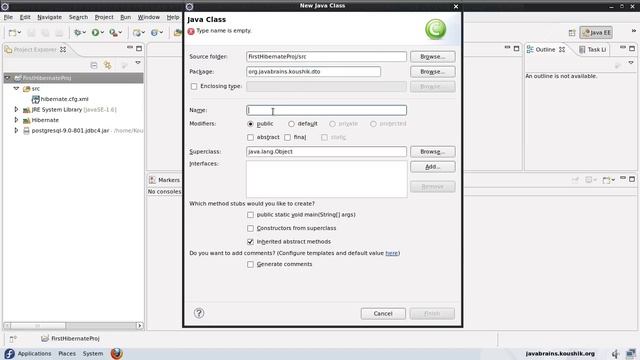Open the Outline view menu dropdown

(x=631, y=63)
